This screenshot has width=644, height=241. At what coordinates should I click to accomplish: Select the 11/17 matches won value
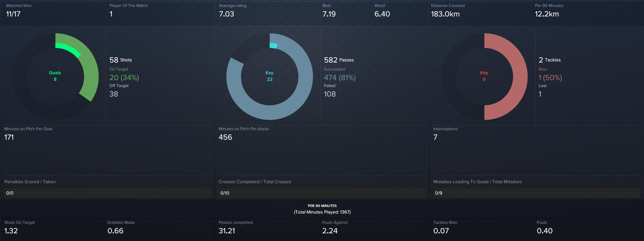coord(13,14)
